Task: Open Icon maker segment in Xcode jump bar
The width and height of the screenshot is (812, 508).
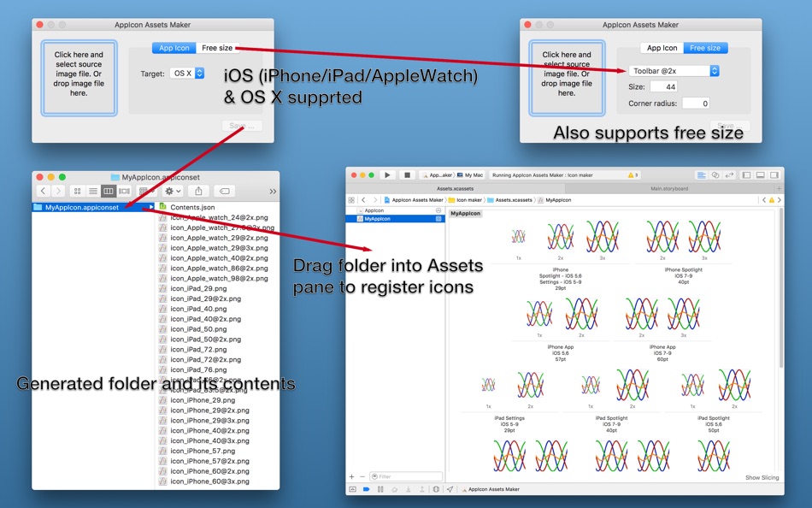Action: click(466, 200)
